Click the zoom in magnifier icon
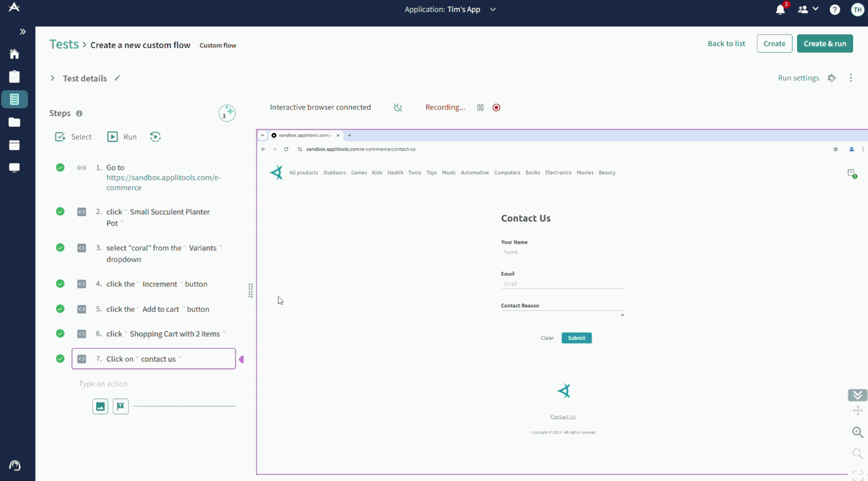This screenshot has width=868, height=481. 857,433
